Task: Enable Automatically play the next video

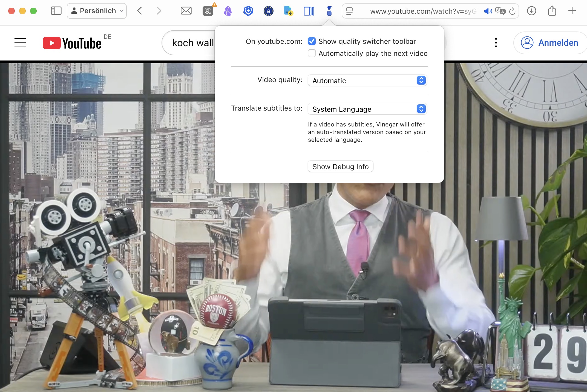Action: click(312, 53)
